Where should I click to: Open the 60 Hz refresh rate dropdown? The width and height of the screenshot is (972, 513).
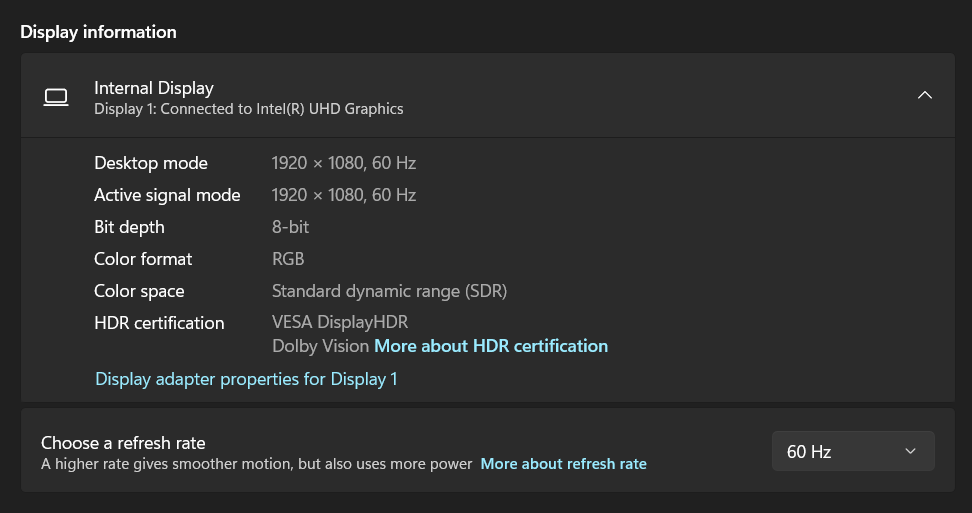[853, 451]
